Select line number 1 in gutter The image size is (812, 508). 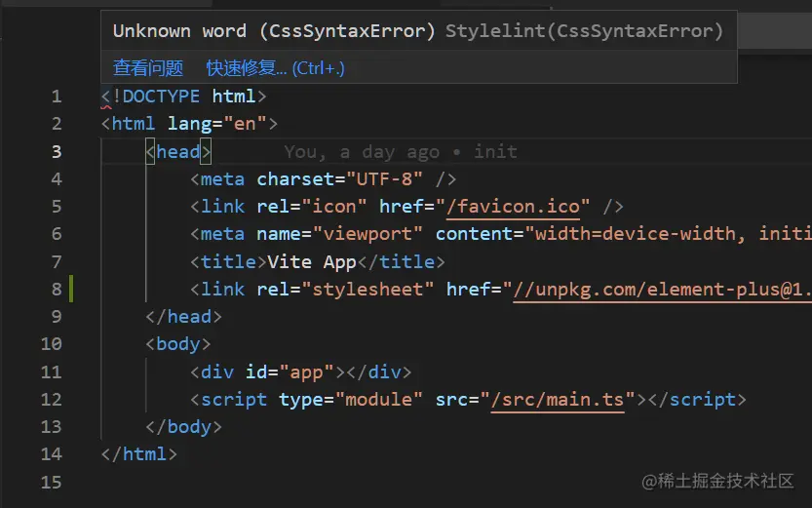click(56, 97)
